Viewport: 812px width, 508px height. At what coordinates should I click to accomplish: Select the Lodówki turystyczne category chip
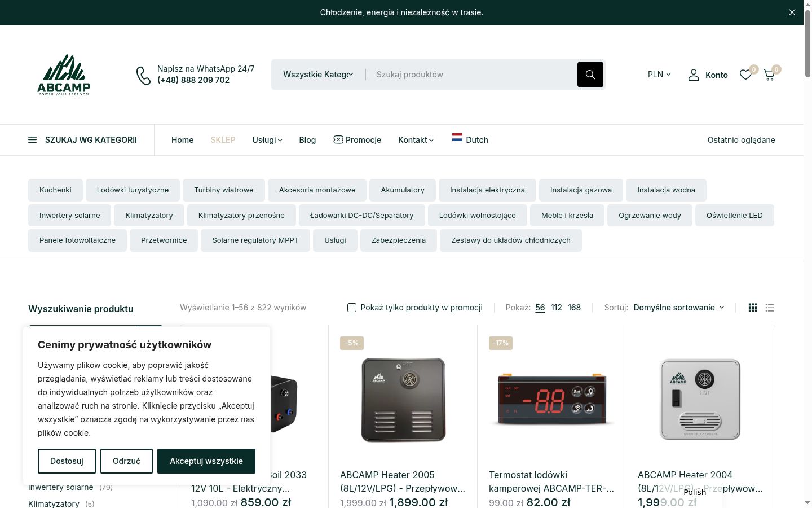[133, 190]
